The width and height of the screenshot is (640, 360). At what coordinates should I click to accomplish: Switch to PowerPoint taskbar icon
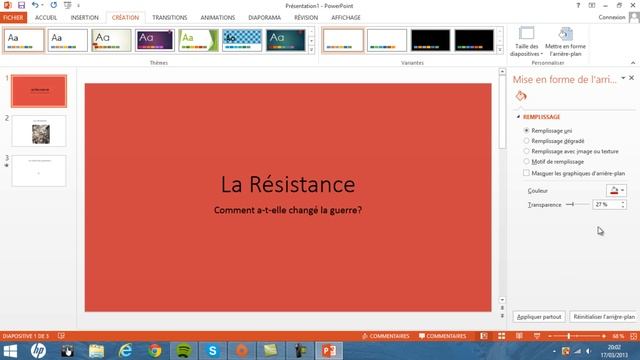(x=329, y=351)
